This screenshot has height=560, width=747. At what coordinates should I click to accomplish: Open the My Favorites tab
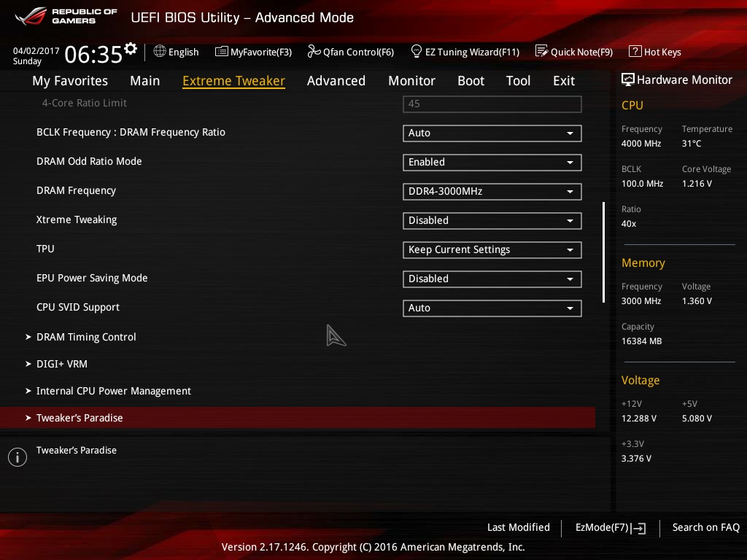point(70,81)
